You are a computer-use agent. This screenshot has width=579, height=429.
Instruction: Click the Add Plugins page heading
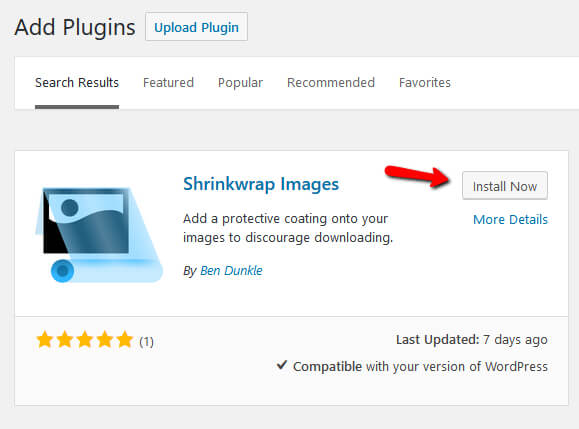pos(75,27)
